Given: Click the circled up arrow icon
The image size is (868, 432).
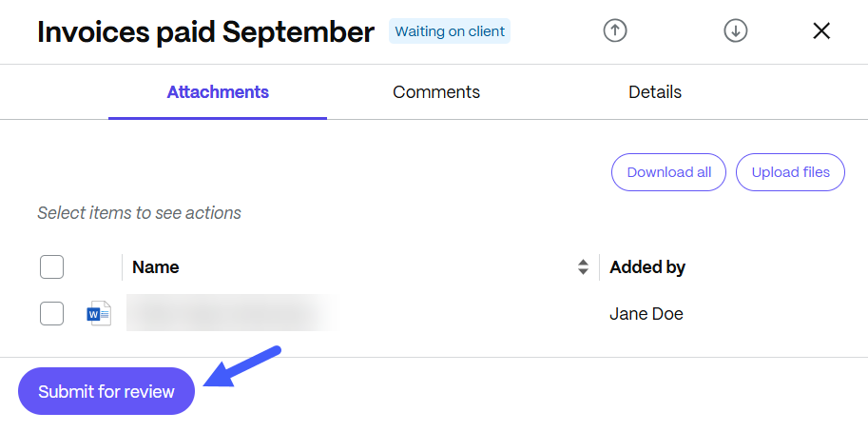Looking at the screenshot, I should pyautogui.click(x=615, y=30).
